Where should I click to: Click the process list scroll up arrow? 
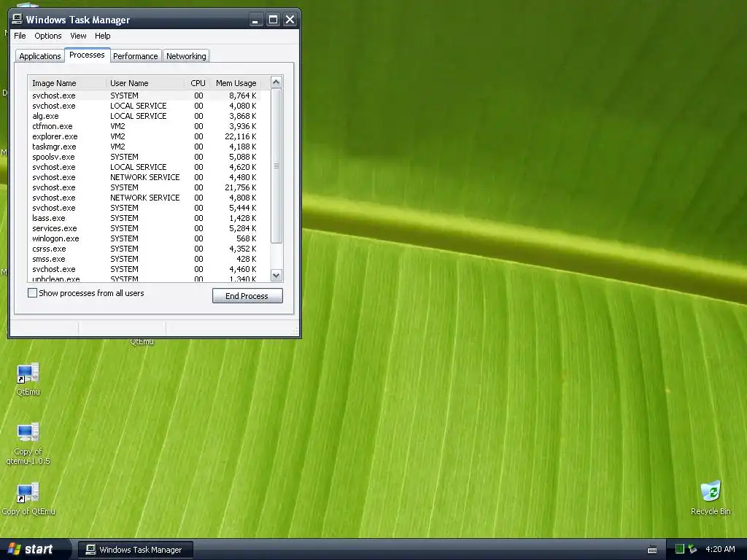tap(276, 82)
